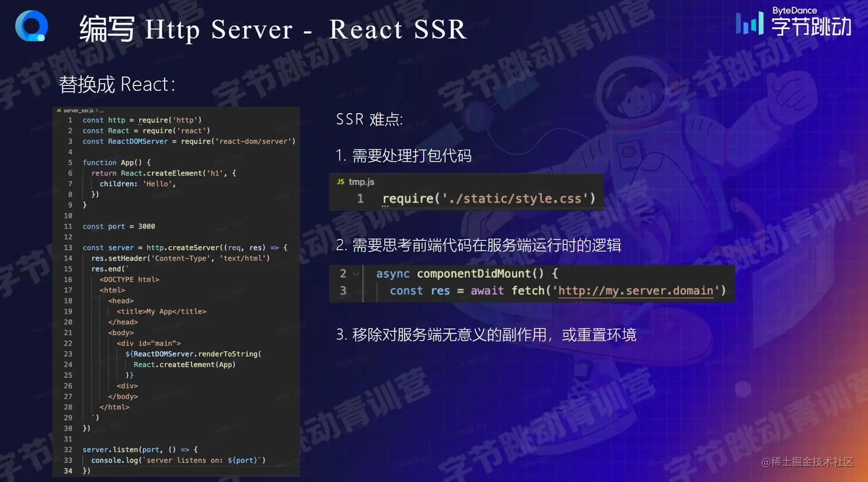Image resolution: width=868 pixels, height=482 pixels.
Task: Select the point '3. 移除对服务端无意义的副作用，或重置环境'
Action: 486,335
